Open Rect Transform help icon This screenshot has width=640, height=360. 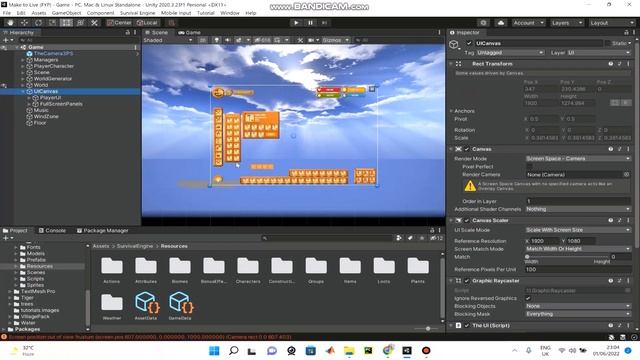[x=611, y=64]
